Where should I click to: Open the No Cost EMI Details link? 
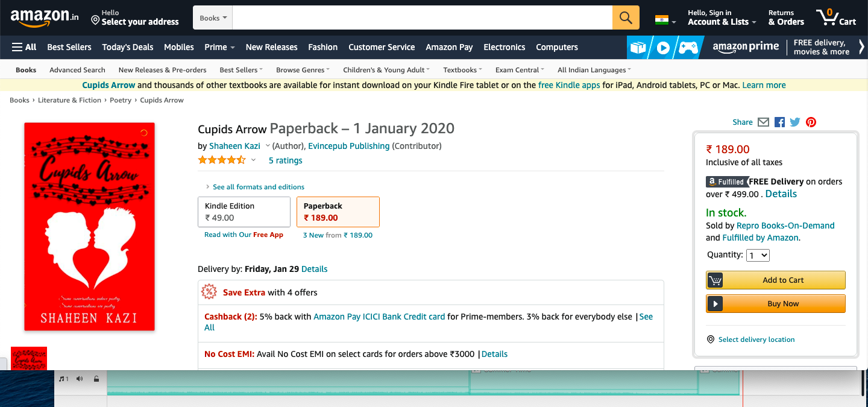pos(494,354)
